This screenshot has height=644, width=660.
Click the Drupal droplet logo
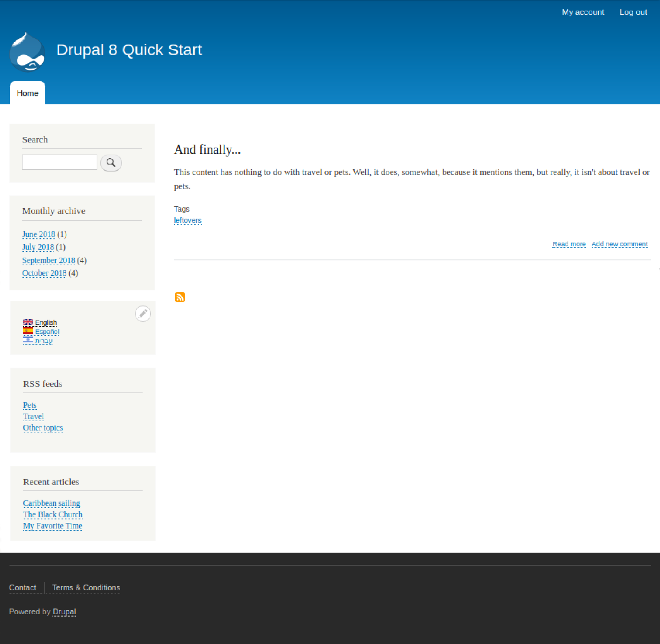pos(27,52)
